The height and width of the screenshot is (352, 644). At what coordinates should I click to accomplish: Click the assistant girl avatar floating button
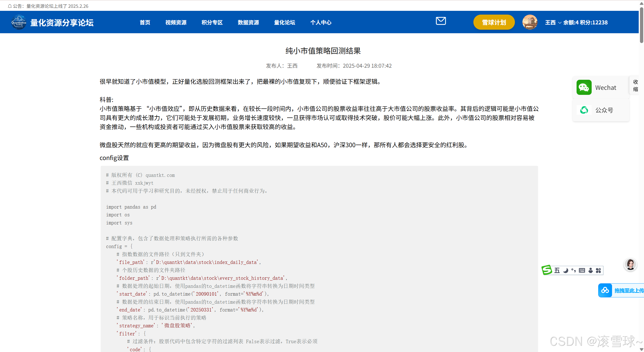[x=630, y=264]
